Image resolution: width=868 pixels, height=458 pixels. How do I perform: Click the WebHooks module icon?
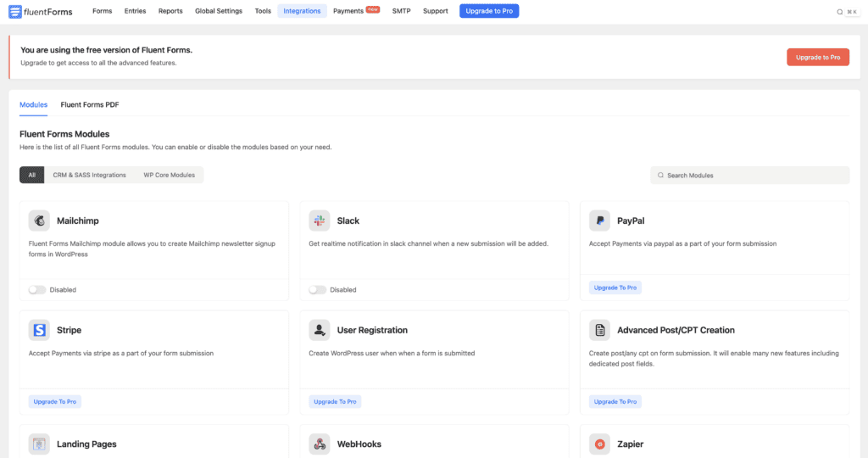pyautogui.click(x=320, y=444)
